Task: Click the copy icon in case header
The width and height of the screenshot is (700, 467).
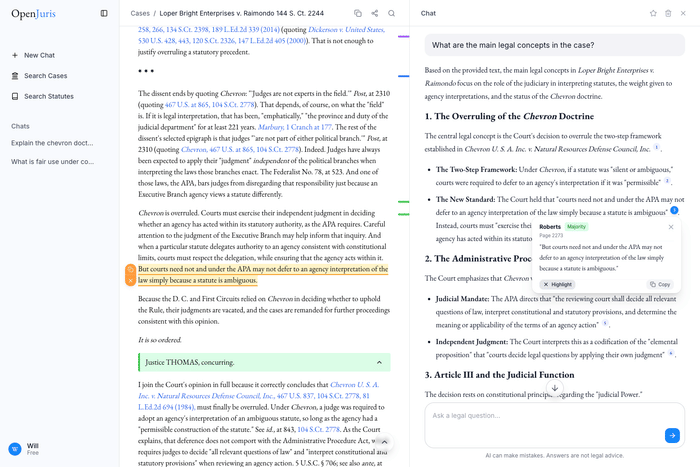Action: [358, 13]
